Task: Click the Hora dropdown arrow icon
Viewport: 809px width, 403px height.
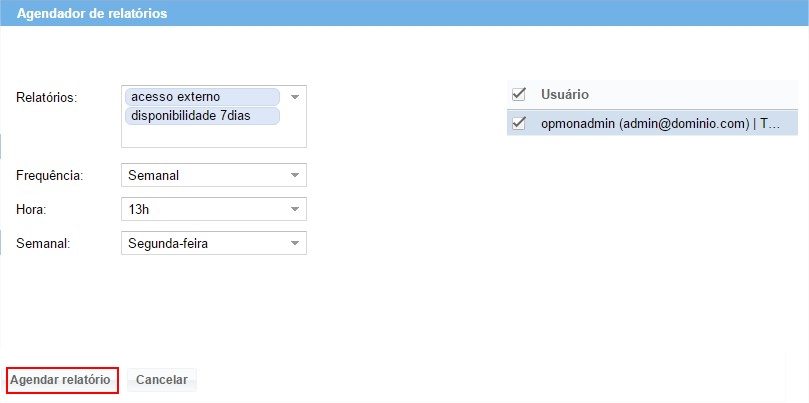Action: [295, 209]
